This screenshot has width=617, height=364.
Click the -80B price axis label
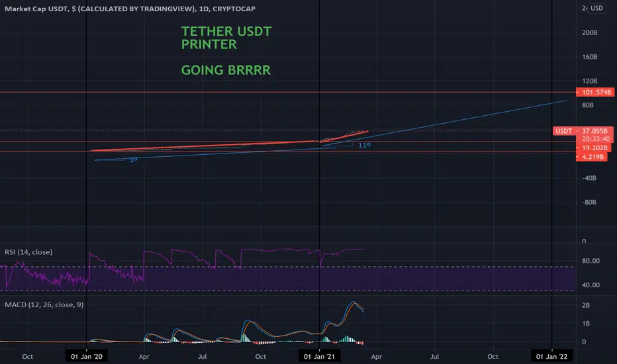point(589,203)
